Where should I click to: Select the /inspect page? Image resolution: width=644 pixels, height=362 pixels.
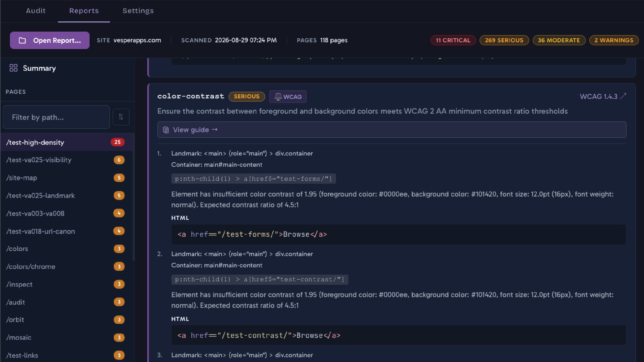click(66, 284)
